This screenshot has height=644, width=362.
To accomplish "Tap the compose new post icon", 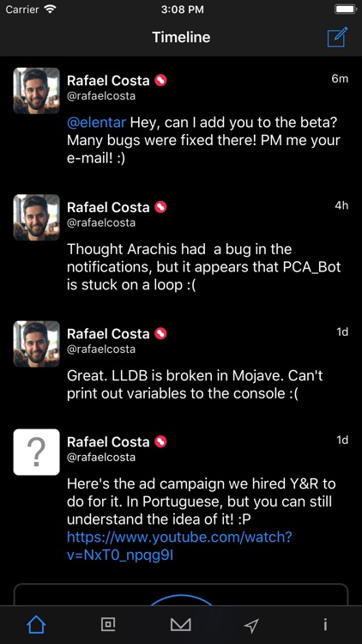I will (x=337, y=37).
